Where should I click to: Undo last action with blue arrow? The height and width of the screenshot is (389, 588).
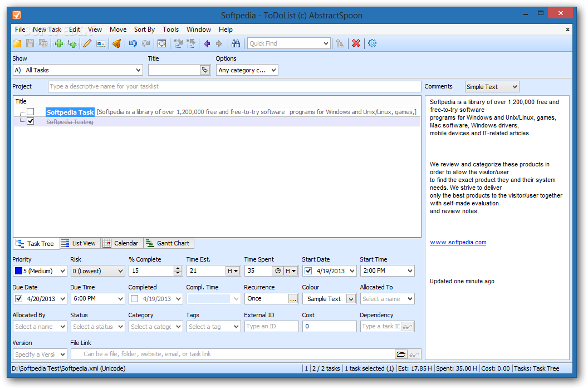[133, 43]
